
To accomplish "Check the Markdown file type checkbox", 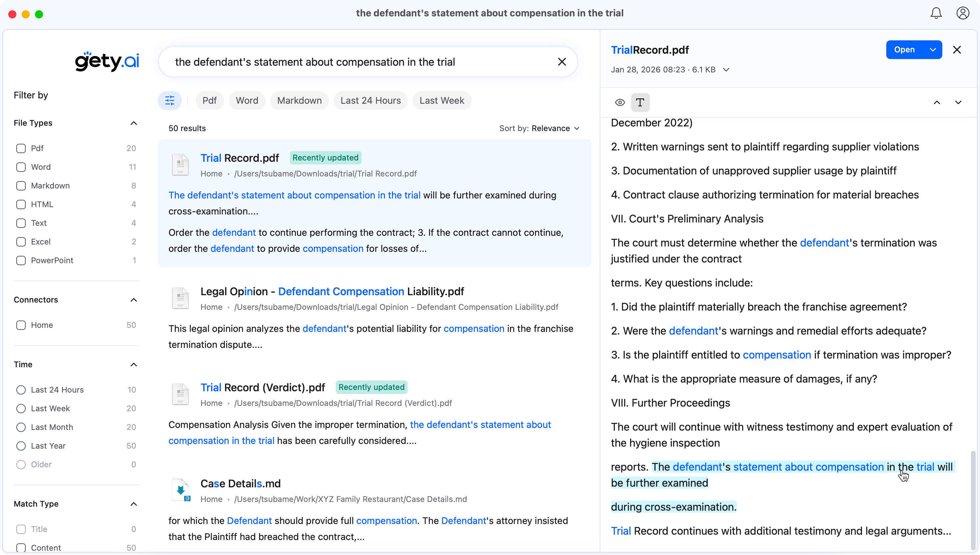I will (21, 186).
